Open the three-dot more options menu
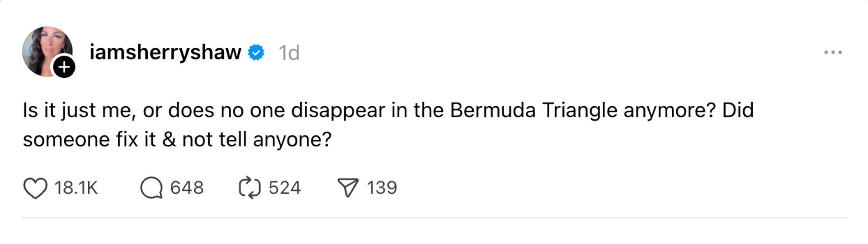Viewport: 868px width, 244px height. (x=833, y=52)
